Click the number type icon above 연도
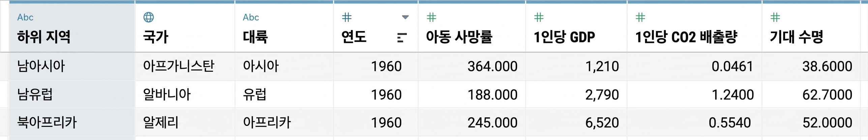 click(347, 17)
